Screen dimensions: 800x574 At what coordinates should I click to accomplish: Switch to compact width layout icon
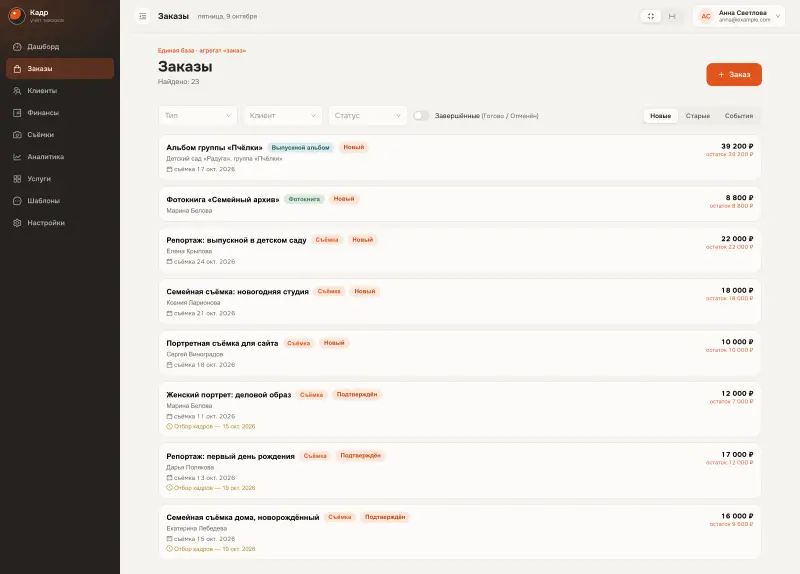[651, 16]
